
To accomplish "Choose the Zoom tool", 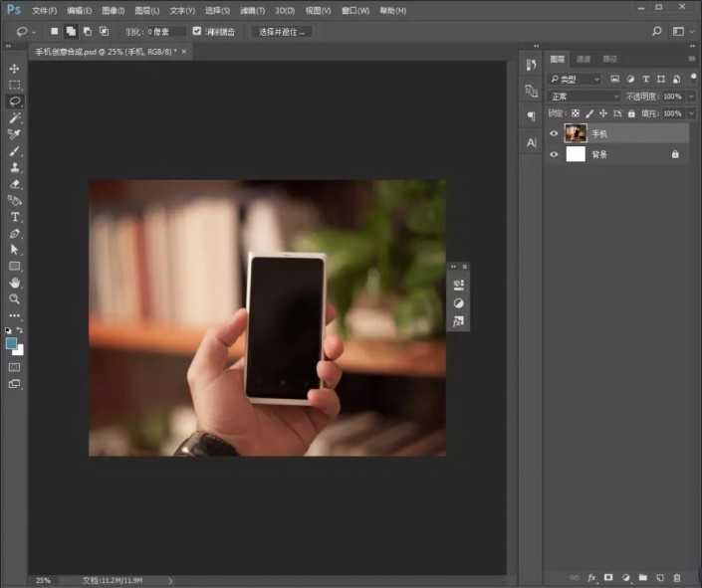I will coord(15,298).
